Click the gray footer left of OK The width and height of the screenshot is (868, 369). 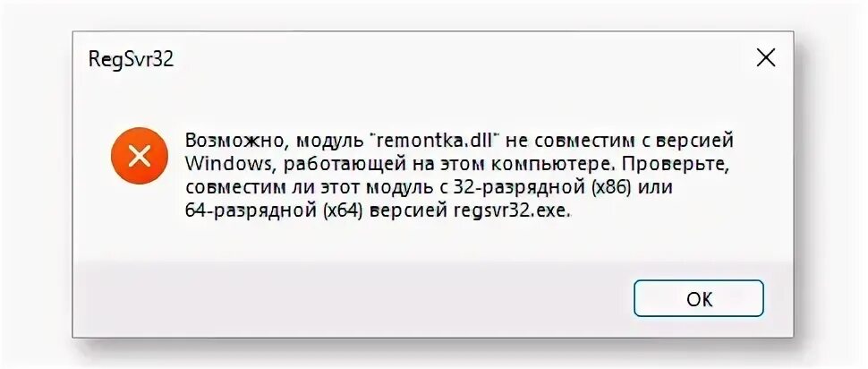354,299
